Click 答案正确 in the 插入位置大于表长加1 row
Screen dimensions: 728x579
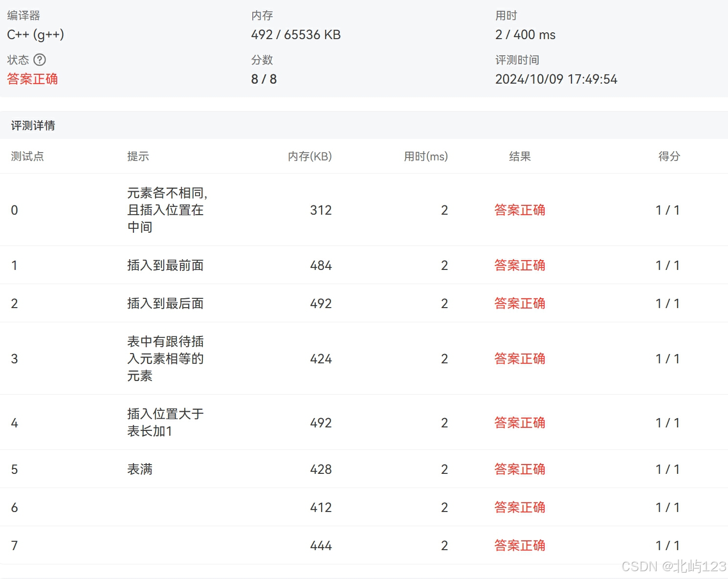(519, 423)
